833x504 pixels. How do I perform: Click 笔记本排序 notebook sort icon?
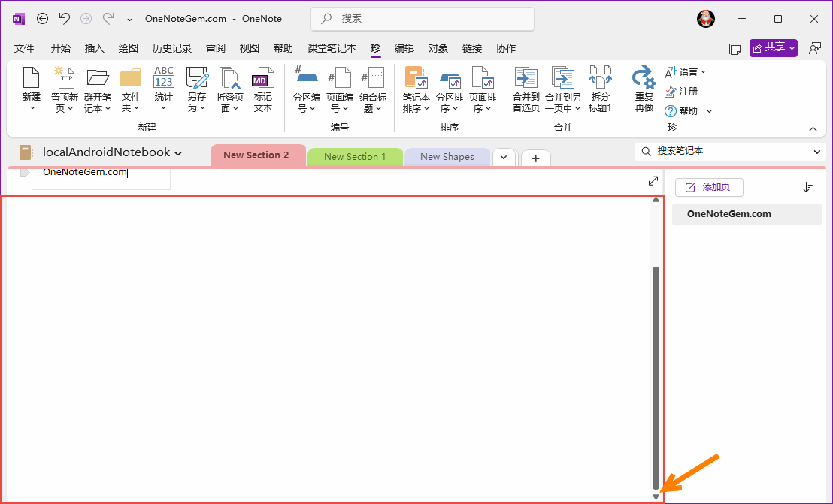click(x=416, y=77)
